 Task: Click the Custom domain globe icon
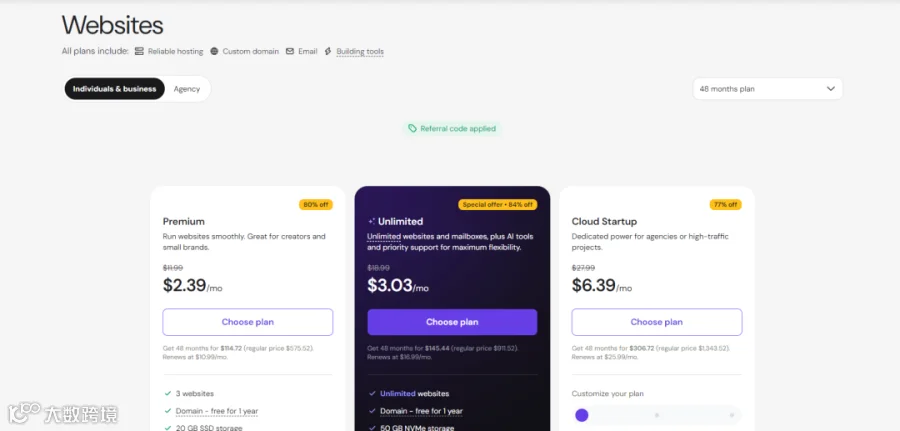pos(214,51)
